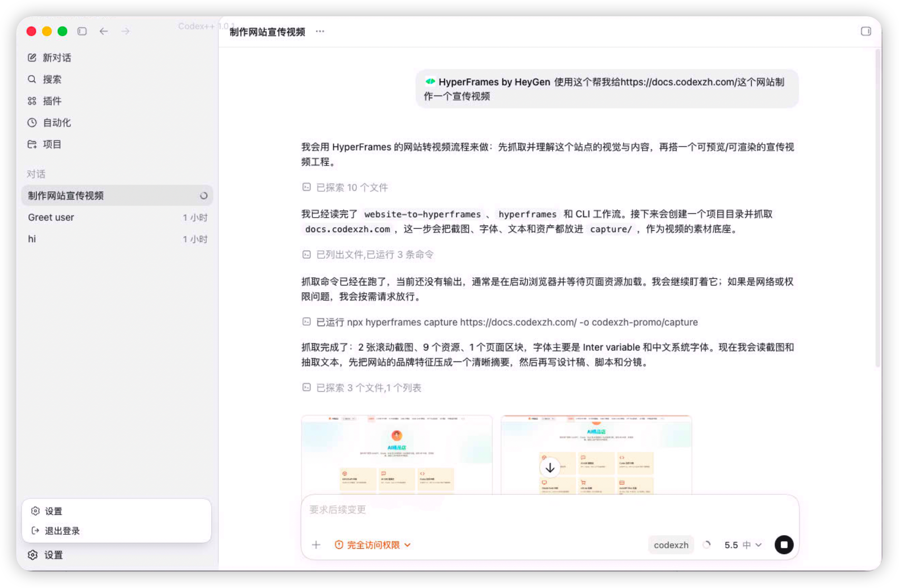899x588 pixels.
Task: Toggle the right side panel icon
Action: point(866,31)
